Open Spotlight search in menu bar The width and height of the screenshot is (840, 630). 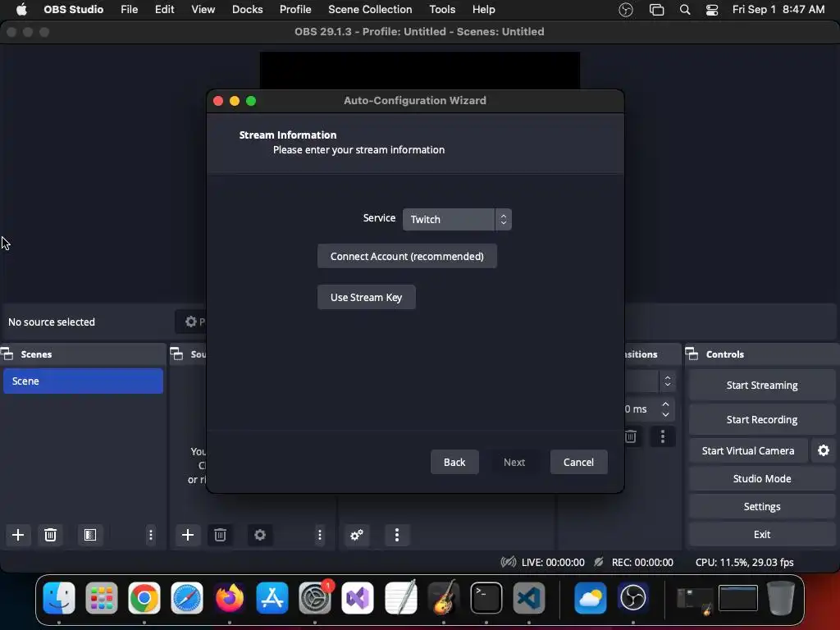[685, 10]
